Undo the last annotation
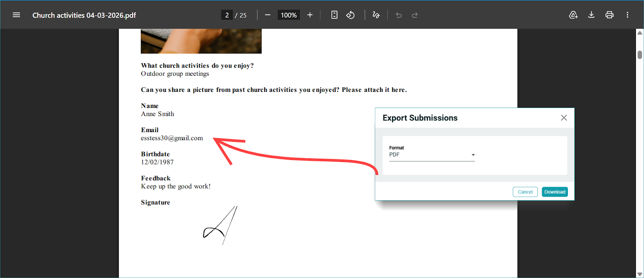This screenshot has height=278, width=644. (398, 15)
